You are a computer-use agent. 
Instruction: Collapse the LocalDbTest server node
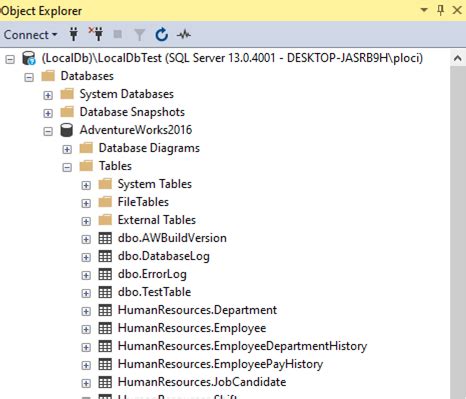pyautogui.click(x=10, y=60)
